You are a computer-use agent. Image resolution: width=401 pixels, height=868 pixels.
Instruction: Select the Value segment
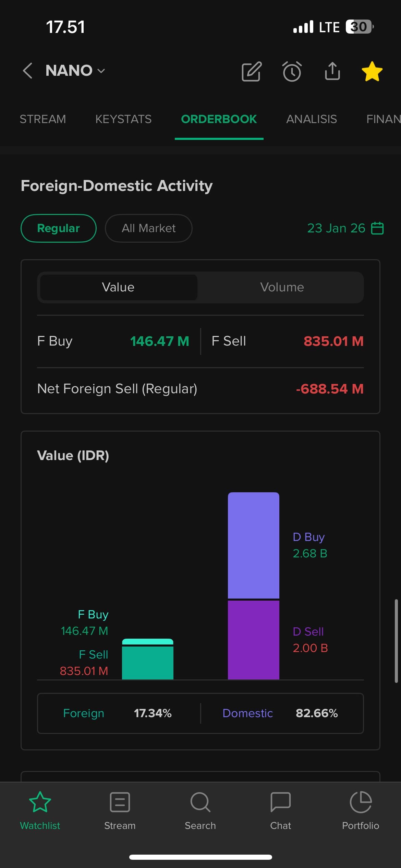pos(118,287)
